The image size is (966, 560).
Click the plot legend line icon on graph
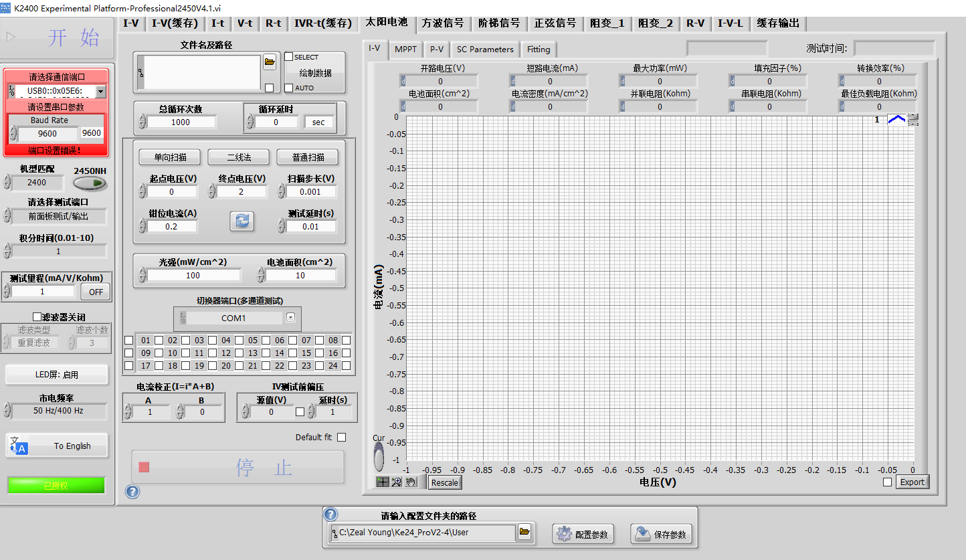[896, 120]
